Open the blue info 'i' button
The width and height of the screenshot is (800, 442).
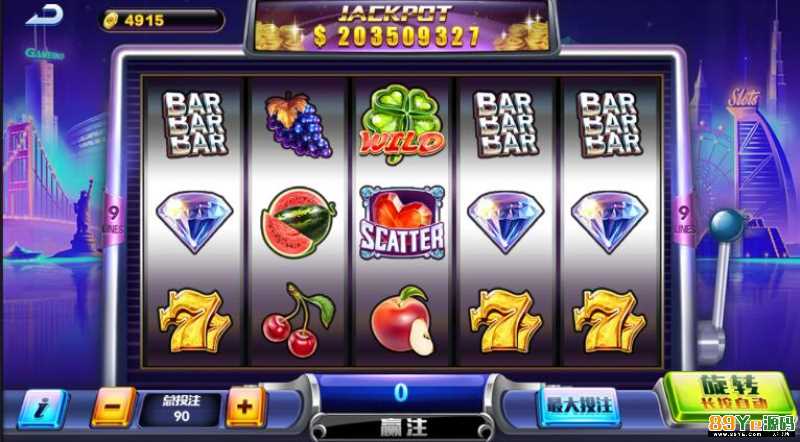(x=43, y=408)
